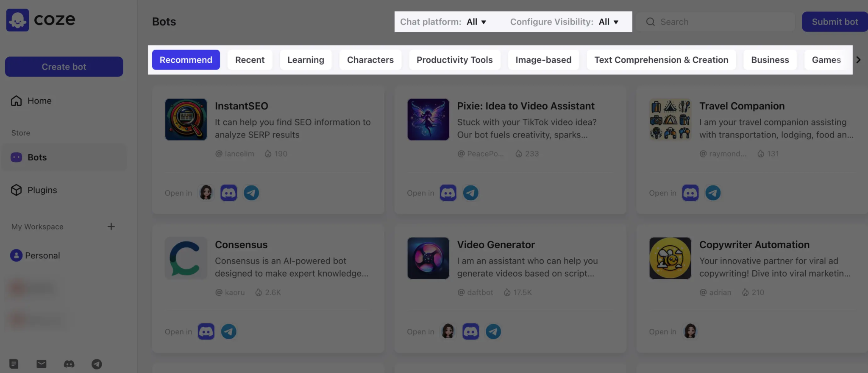Image resolution: width=868 pixels, height=373 pixels.
Task: Focus the Search input field
Action: [x=721, y=22]
